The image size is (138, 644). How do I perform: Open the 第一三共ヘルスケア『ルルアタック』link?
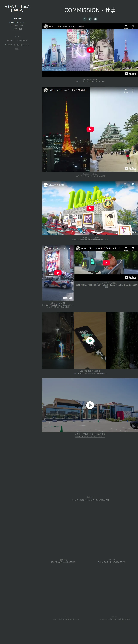coord(90,500)
